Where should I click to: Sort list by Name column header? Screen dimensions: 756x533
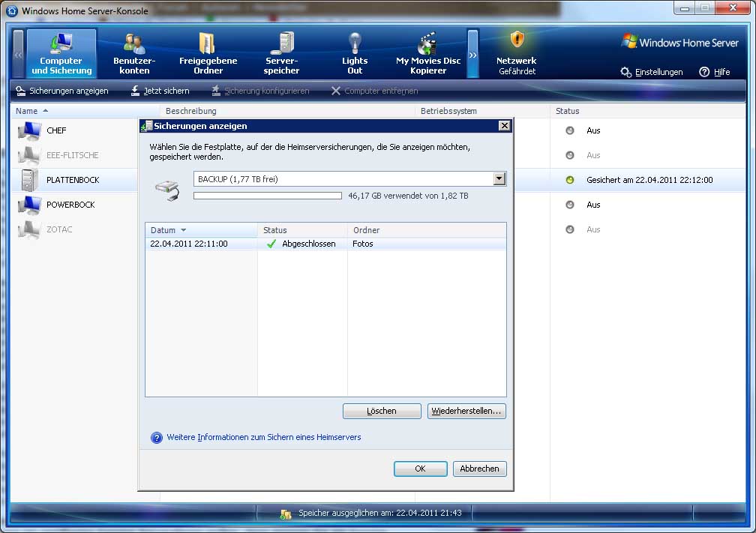click(x=85, y=111)
